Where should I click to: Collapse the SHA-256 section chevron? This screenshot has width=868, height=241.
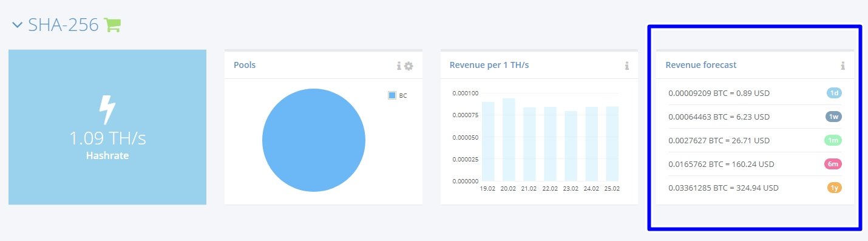(x=17, y=25)
